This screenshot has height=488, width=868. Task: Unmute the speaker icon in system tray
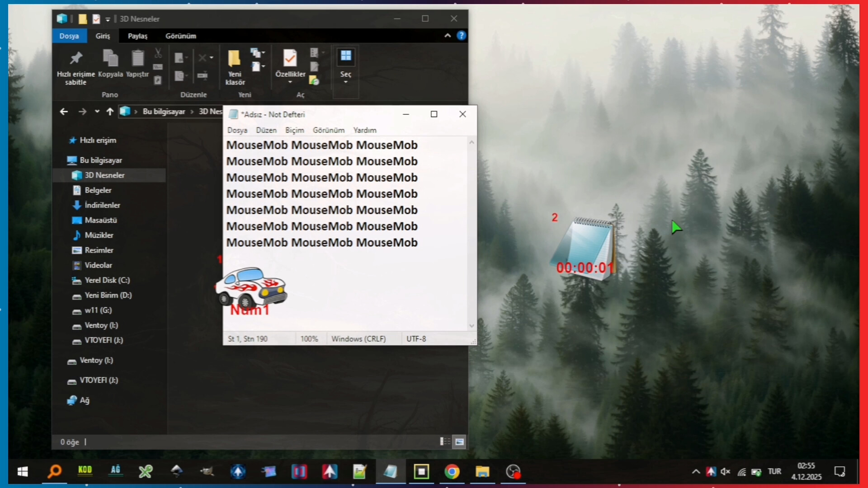tap(726, 472)
